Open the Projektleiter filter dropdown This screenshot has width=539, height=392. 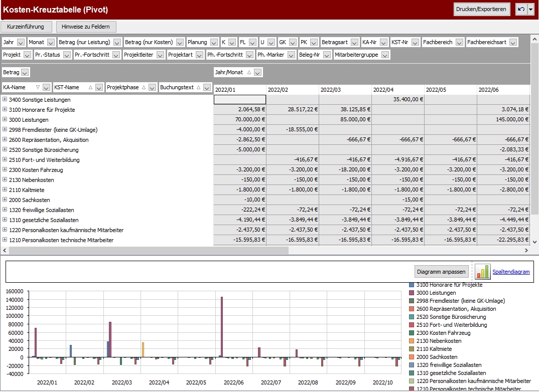tap(160, 55)
